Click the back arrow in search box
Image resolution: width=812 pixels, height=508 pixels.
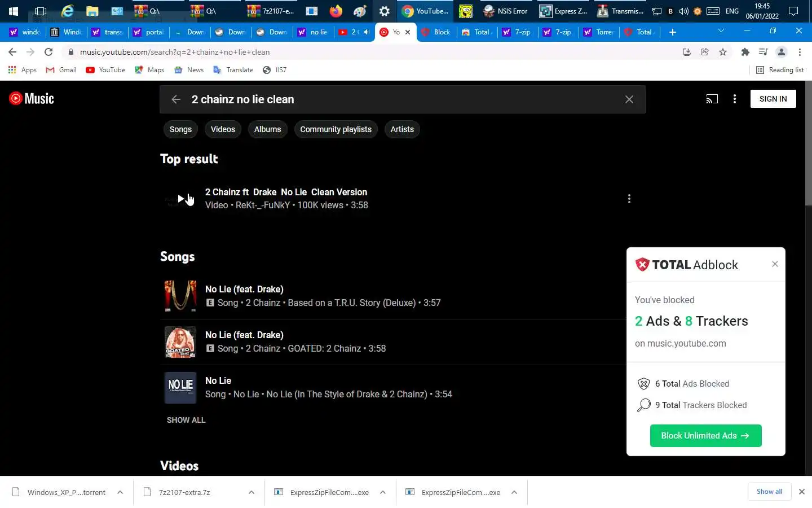tap(176, 99)
